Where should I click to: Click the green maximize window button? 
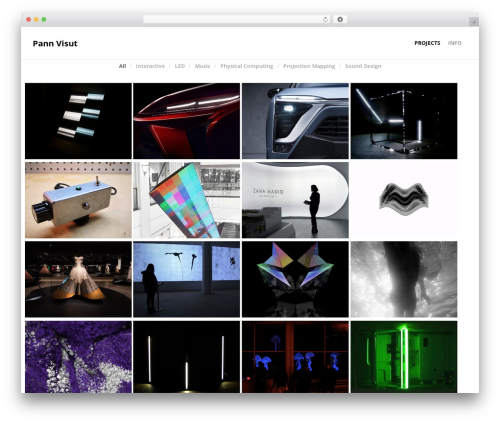[44, 19]
